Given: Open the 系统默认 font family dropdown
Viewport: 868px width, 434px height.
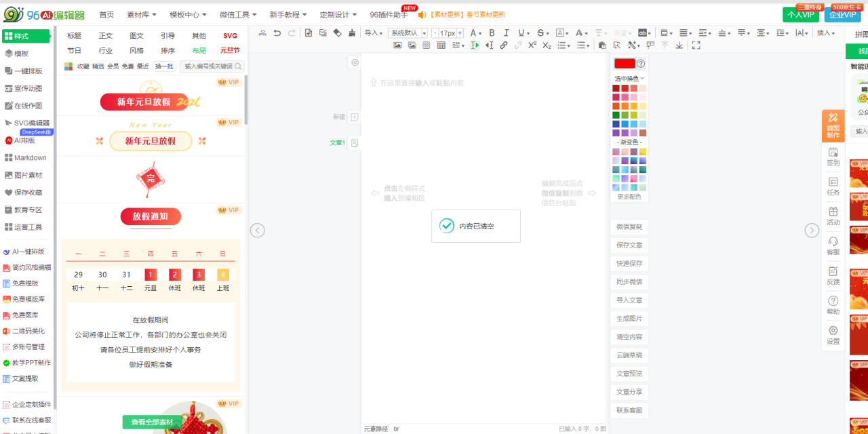Looking at the screenshot, I should tap(408, 33).
